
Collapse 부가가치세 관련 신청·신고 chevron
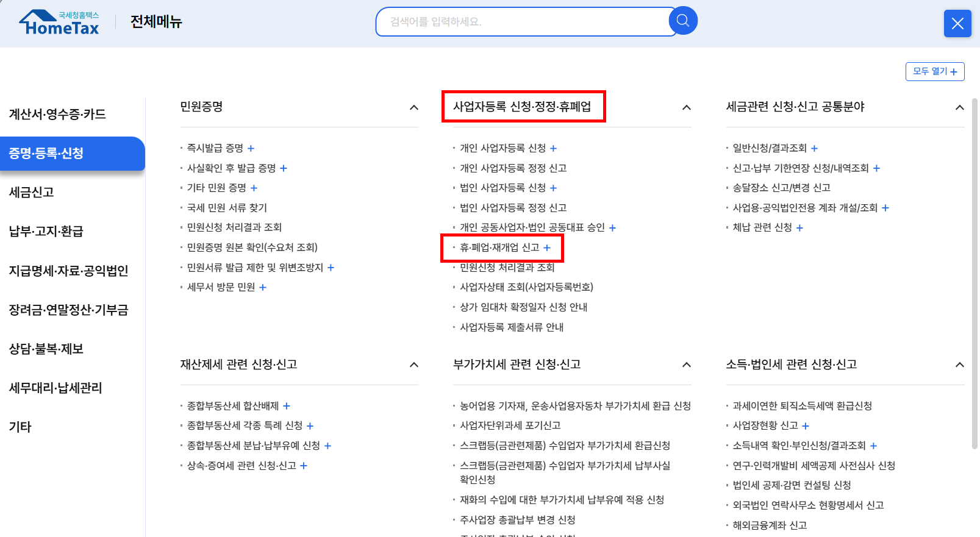point(687,365)
